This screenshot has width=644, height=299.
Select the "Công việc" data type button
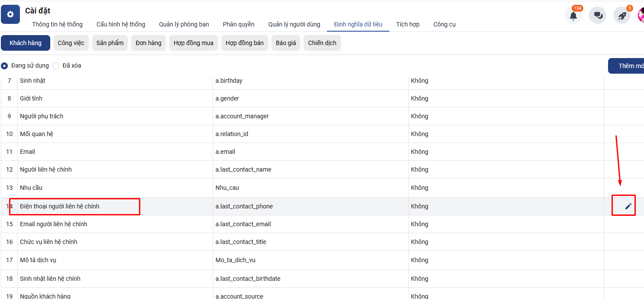(x=71, y=43)
